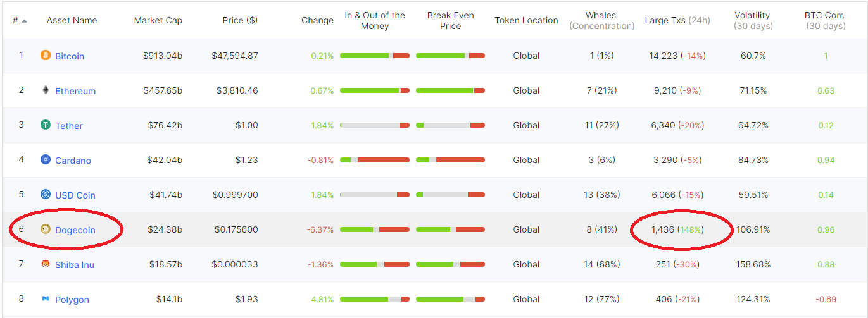Sort table by Market Cap column
Viewport: 868px width, 318px height.
click(x=158, y=20)
